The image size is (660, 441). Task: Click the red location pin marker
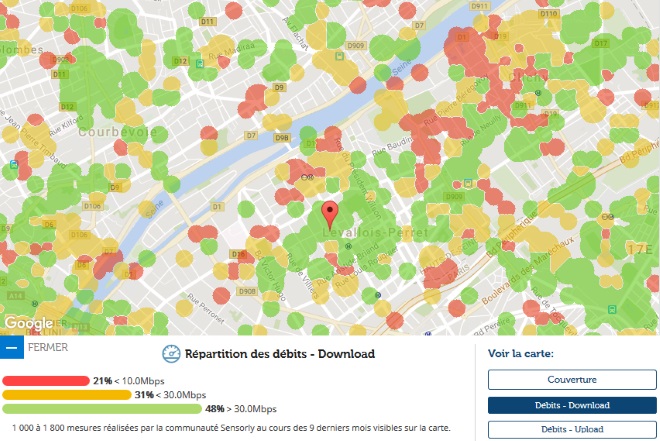(x=330, y=214)
